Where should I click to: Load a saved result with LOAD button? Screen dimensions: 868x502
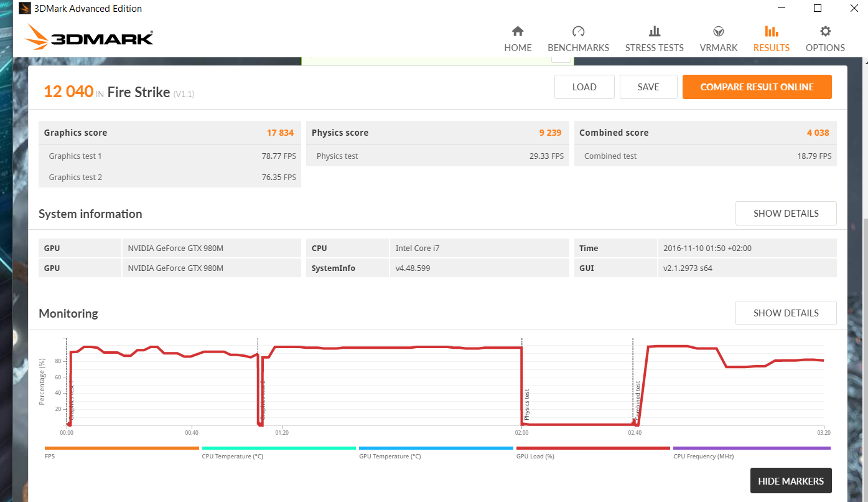pyautogui.click(x=584, y=87)
